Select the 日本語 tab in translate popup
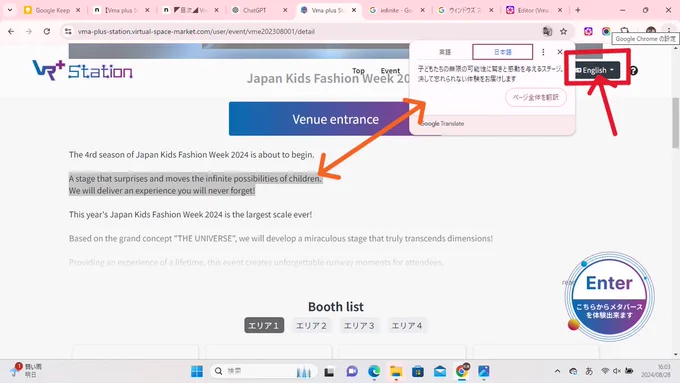The image size is (680, 383). tap(503, 52)
